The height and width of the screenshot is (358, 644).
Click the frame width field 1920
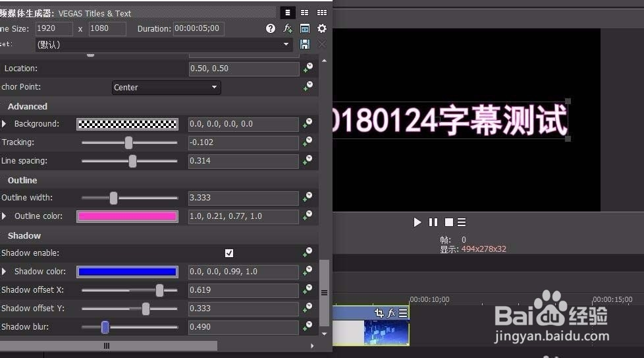pos(54,28)
